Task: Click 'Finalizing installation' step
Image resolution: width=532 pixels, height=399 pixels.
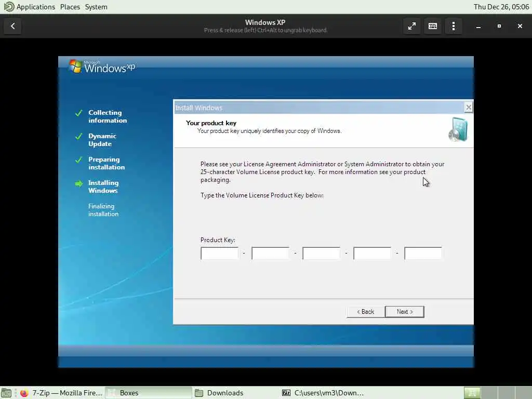Action: coord(103,210)
